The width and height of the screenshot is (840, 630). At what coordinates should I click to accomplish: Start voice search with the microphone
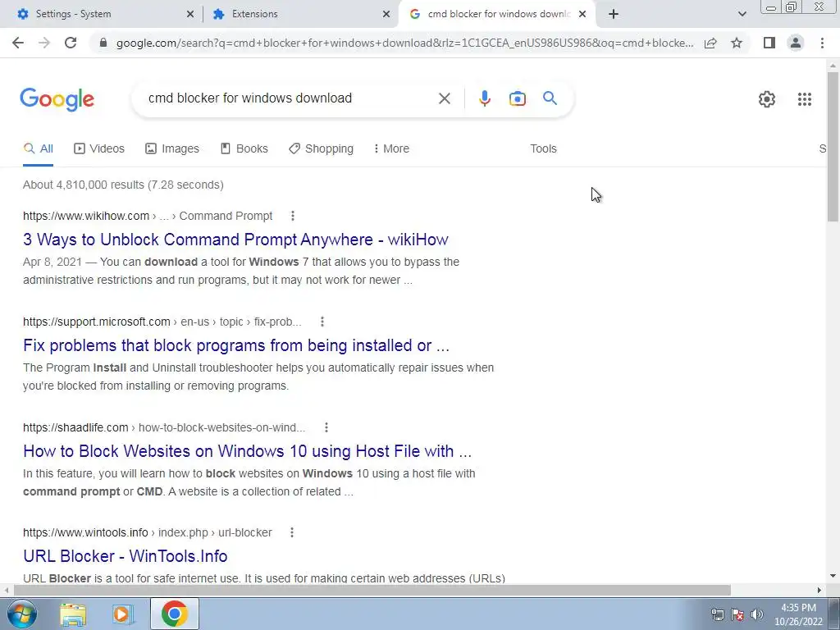[x=484, y=98]
